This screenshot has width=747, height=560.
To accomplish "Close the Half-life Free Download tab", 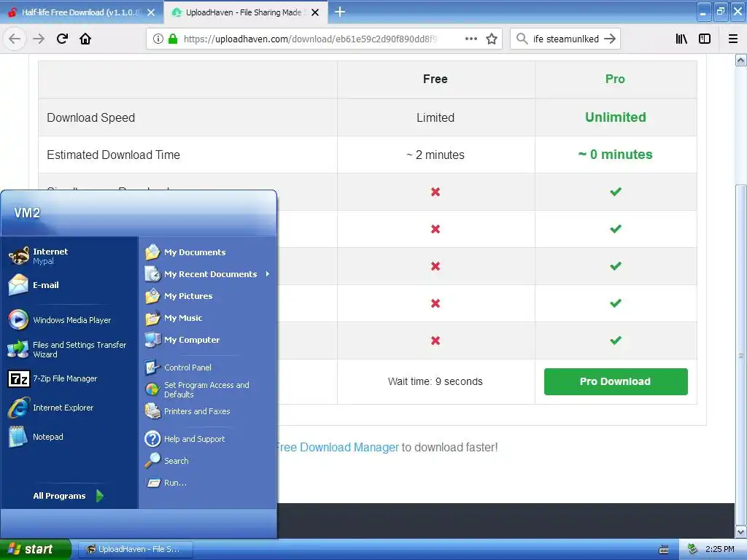I will pyautogui.click(x=151, y=12).
